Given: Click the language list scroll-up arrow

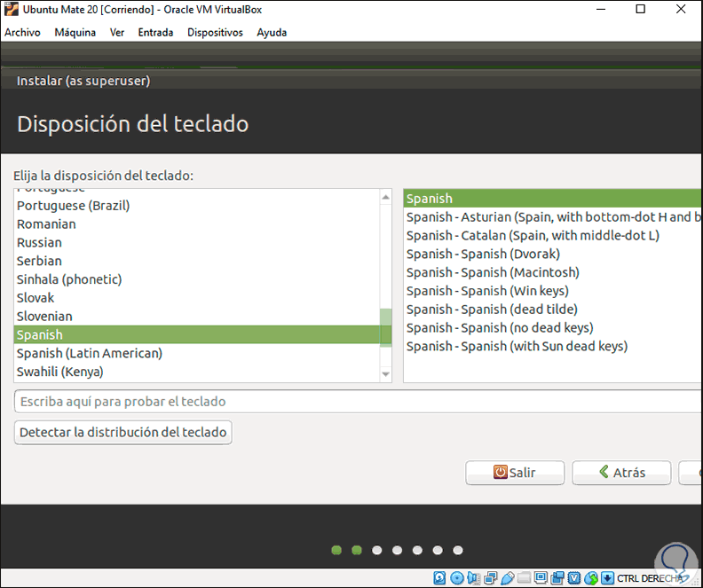Looking at the screenshot, I should point(385,197).
